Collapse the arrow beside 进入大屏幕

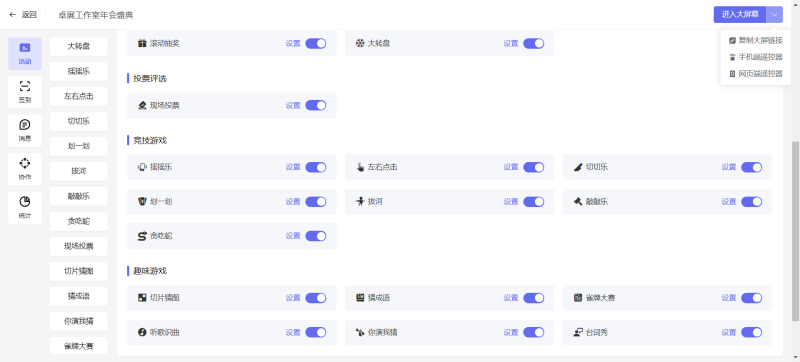pyautogui.click(x=774, y=15)
